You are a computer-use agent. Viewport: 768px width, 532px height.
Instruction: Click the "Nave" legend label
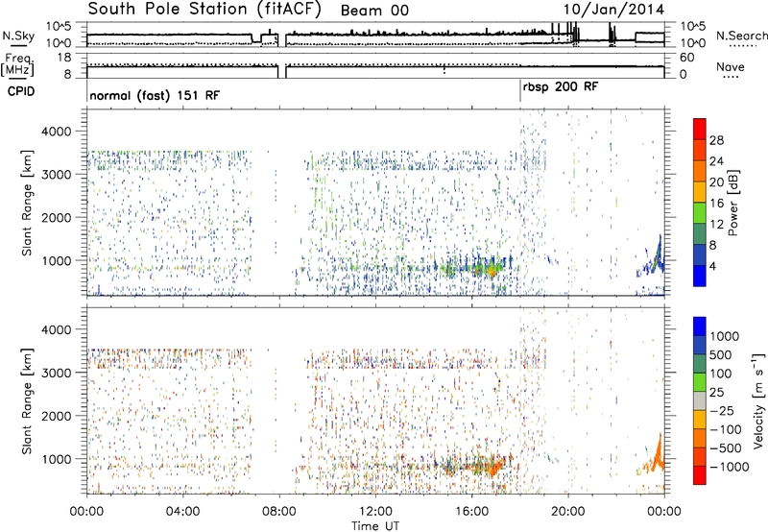pos(731,66)
